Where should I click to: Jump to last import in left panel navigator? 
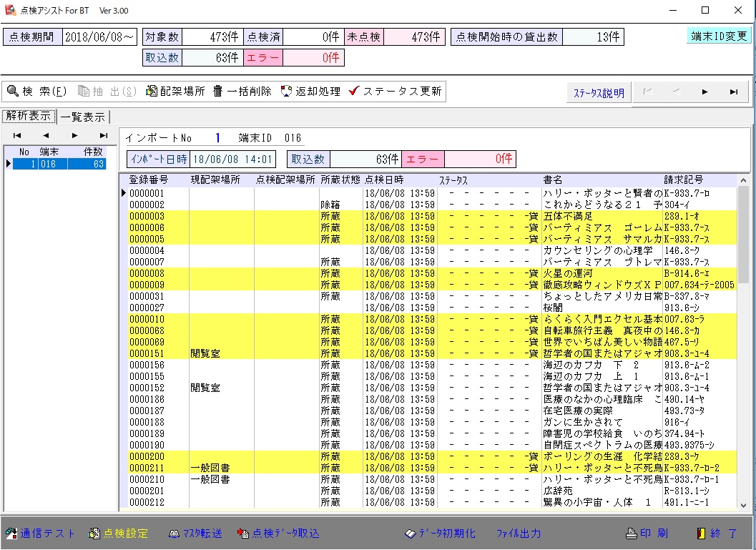(x=103, y=135)
